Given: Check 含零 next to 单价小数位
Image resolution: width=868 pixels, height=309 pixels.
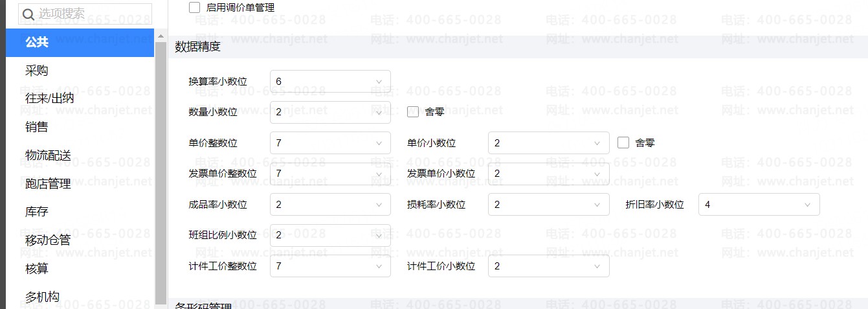Looking at the screenshot, I should tap(623, 143).
